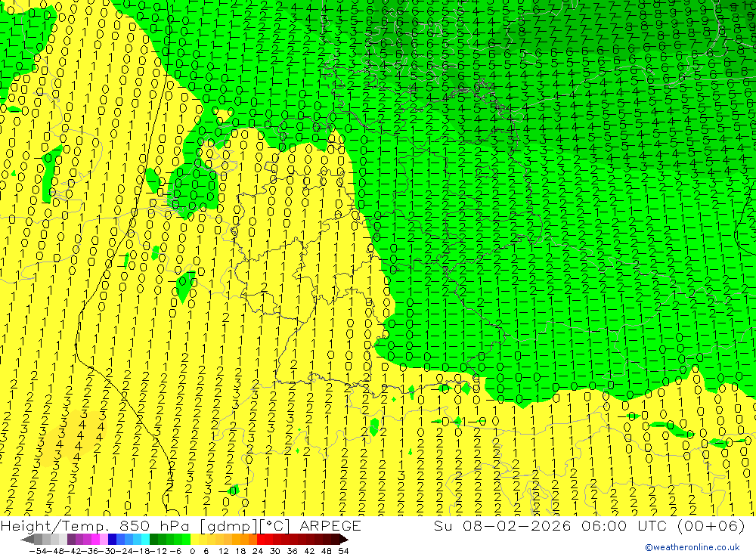The image size is (756, 554).
Task: Select the 'ARPEGE' model name text
Action: 330,525
